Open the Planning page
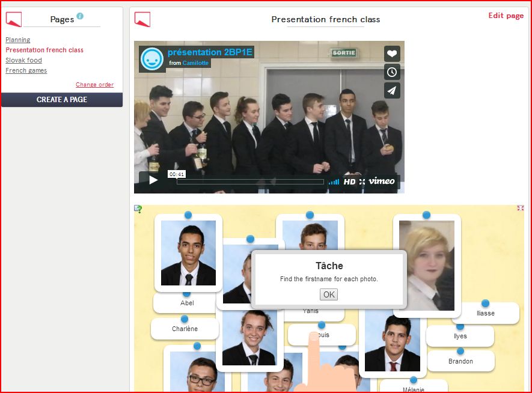 pos(18,40)
